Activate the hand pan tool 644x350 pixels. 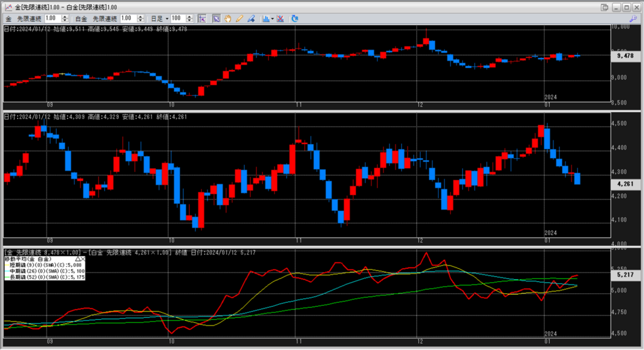(x=228, y=19)
